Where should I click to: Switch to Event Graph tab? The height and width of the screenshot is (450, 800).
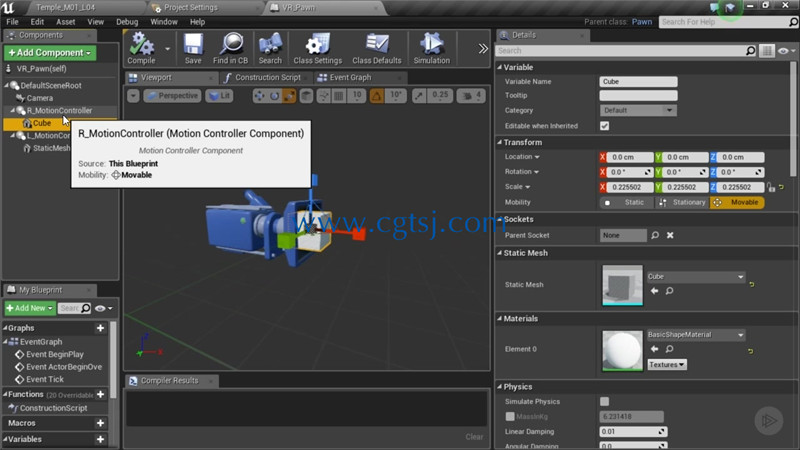click(x=350, y=78)
